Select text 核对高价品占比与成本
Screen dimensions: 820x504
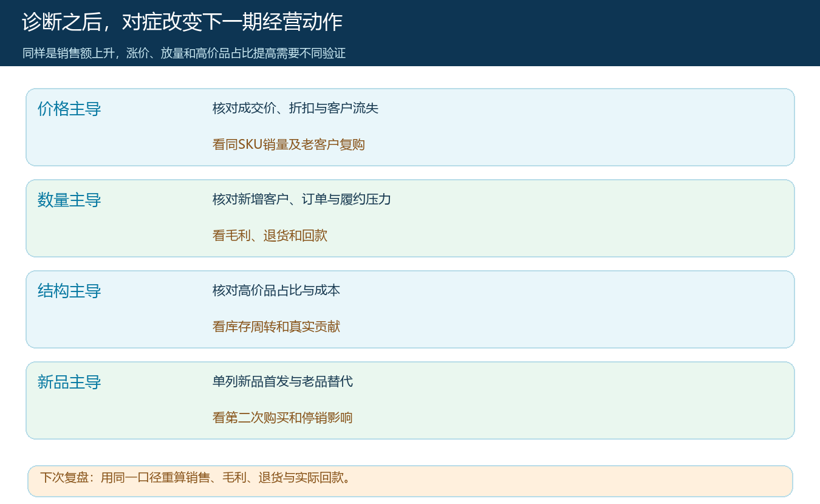(276, 290)
